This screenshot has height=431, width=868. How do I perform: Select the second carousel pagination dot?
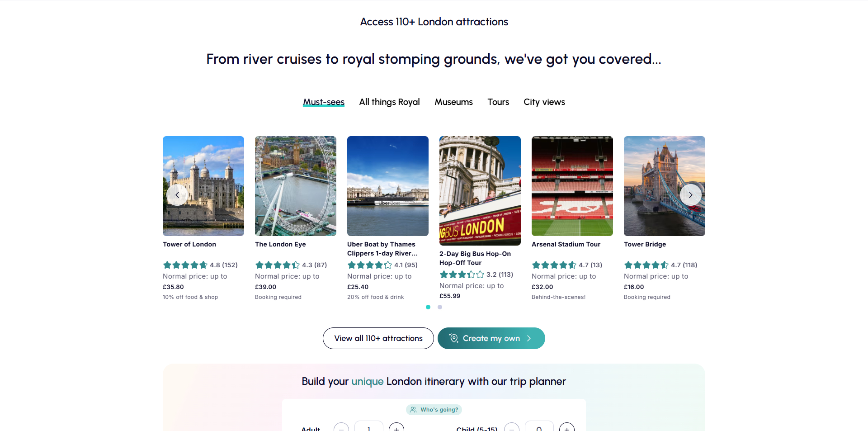click(439, 307)
